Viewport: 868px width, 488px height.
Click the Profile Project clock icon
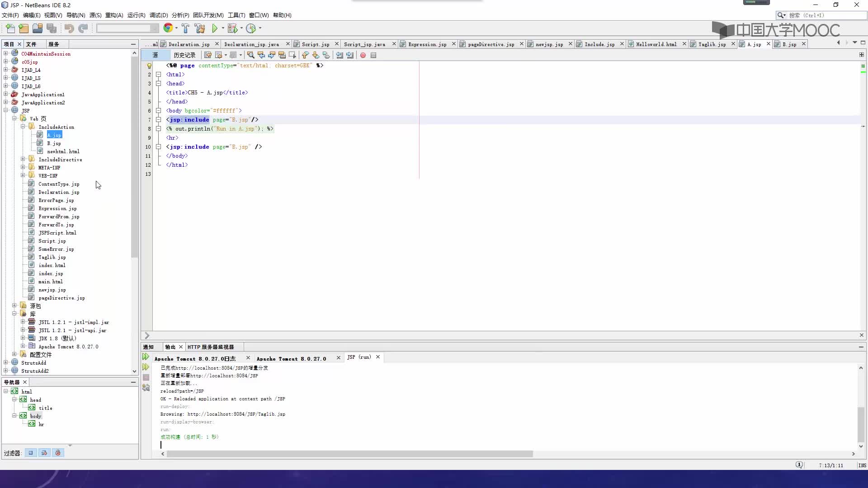click(251, 28)
